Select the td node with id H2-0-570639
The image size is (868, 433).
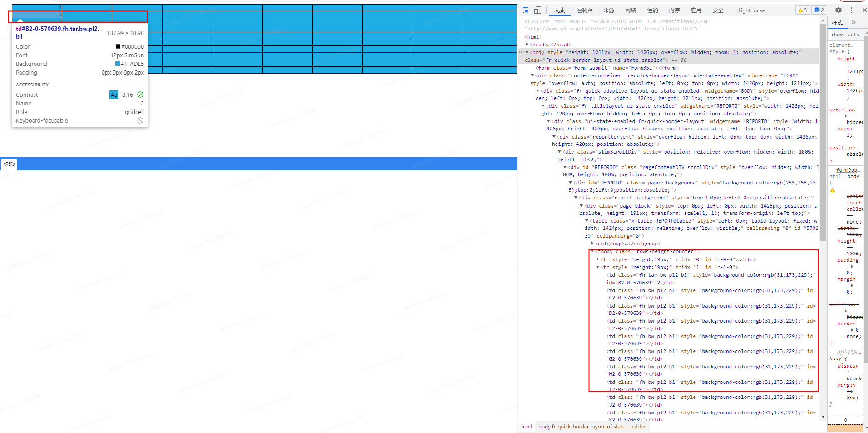(711, 370)
